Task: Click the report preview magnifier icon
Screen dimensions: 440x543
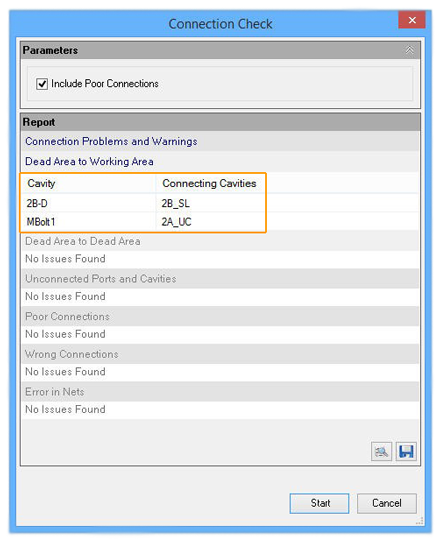Action: pyautogui.click(x=381, y=452)
